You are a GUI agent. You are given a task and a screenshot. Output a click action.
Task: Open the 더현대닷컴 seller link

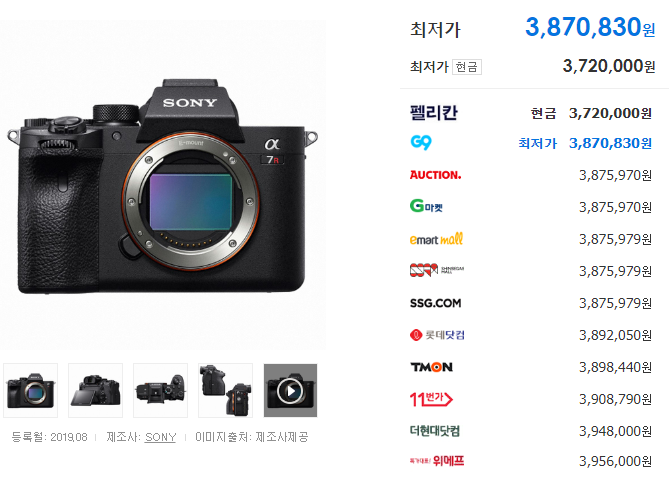435,431
